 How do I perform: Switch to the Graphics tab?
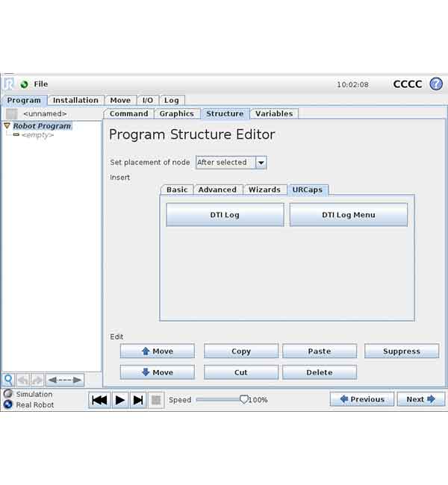click(x=177, y=113)
